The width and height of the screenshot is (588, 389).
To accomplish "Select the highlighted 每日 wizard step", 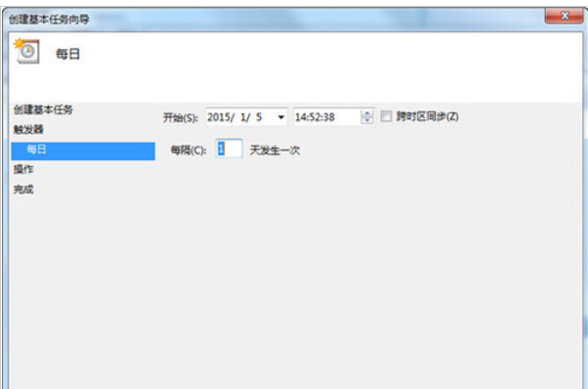I will tap(83, 151).
